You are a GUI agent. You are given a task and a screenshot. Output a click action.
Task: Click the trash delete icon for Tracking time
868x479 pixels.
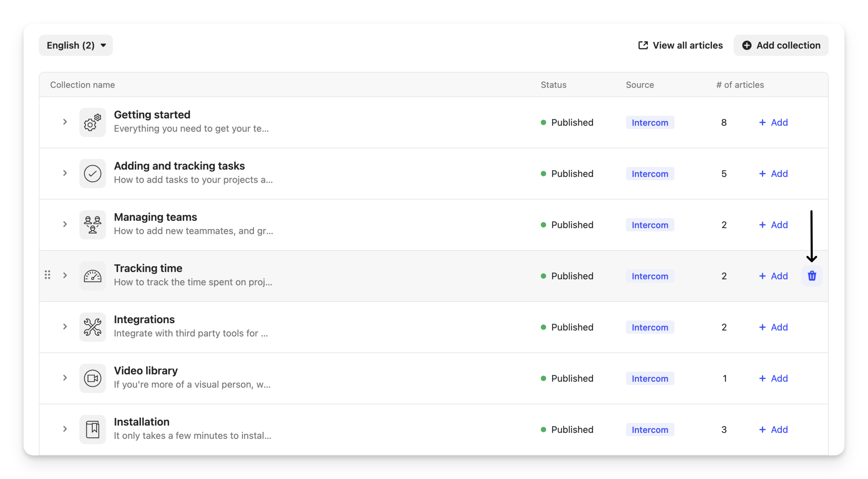pyautogui.click(x=812, y=276)
